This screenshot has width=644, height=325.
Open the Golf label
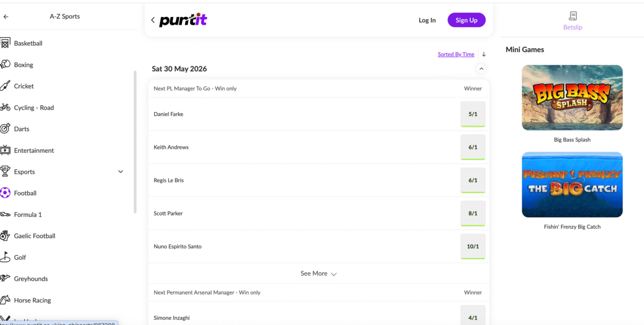[20, 257]
